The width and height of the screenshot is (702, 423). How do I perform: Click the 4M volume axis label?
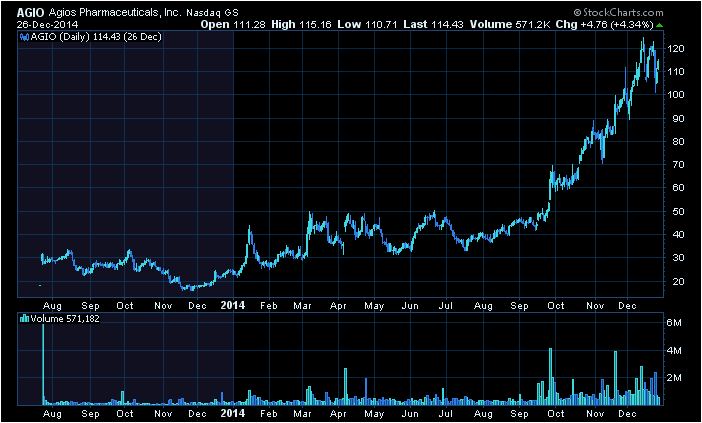pos(674,350)
